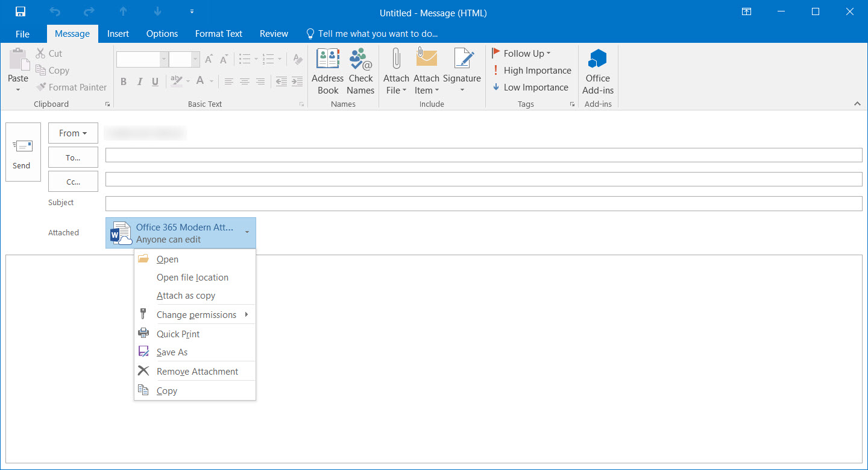This screenshot has height=470, width=868.
Task: Click the Cc... button
Action: [73, 182]
